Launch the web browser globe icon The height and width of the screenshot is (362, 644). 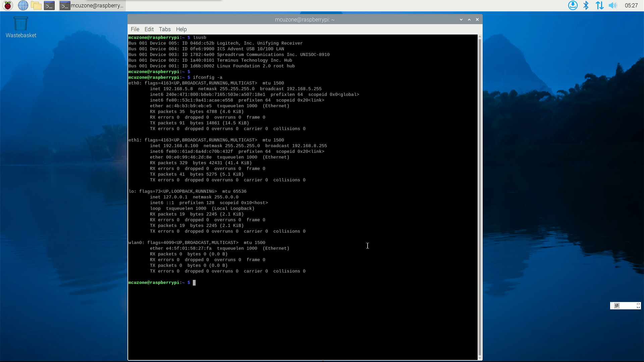point(23,5)
